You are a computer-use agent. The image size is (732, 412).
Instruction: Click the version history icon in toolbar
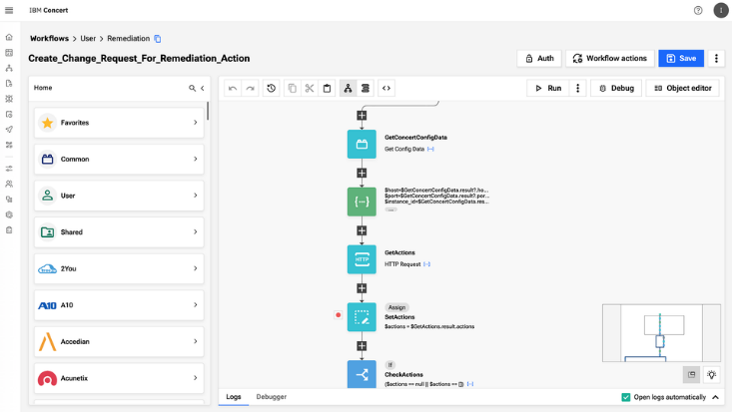pos(271,88)
